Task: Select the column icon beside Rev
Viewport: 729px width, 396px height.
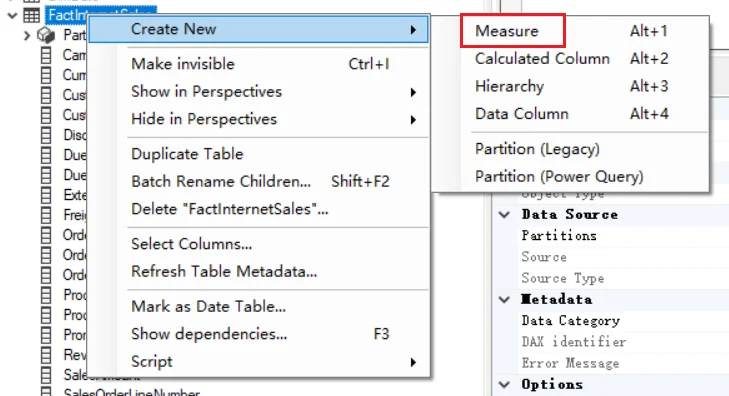Action: pyautogui.click(x=46, y=355)
